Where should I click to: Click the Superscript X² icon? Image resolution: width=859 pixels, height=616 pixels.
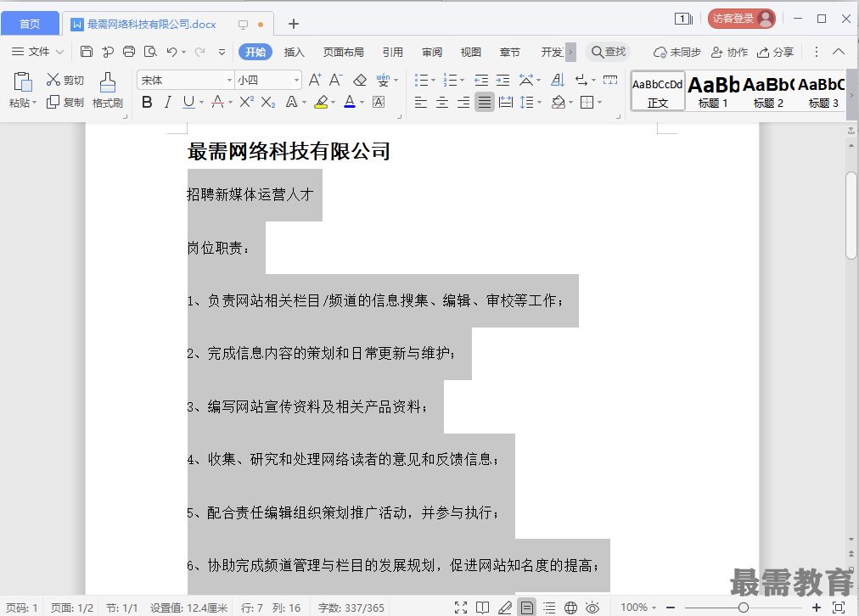[246, 102]
